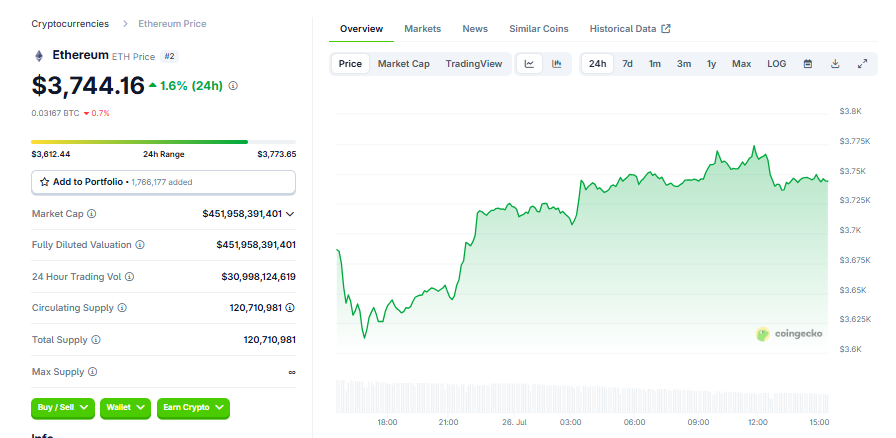Open the Fully Diluted Valuation info icon
The image size is (896, 438).
point(140,245)
